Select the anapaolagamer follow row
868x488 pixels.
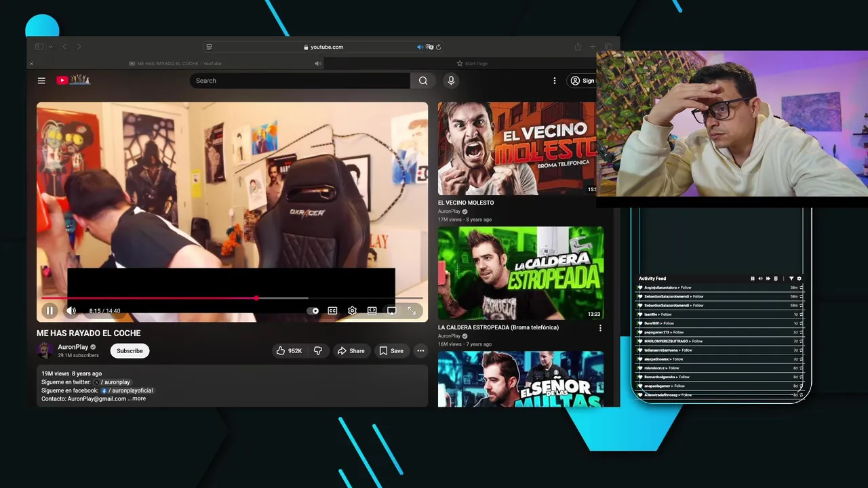pos(720,386)
